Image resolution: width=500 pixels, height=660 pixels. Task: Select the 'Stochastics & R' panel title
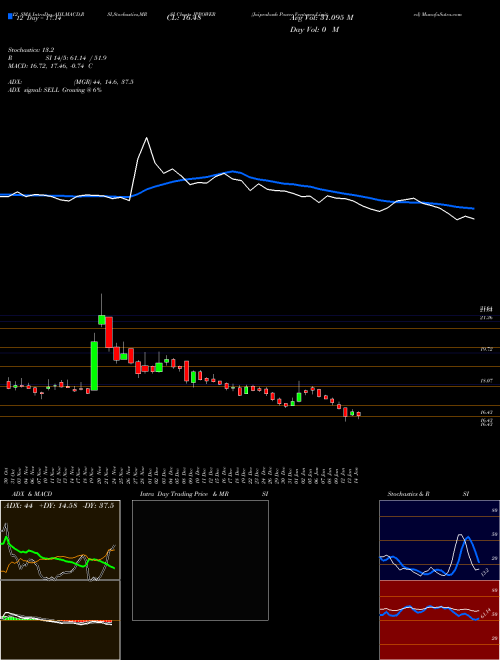point(408,494)
